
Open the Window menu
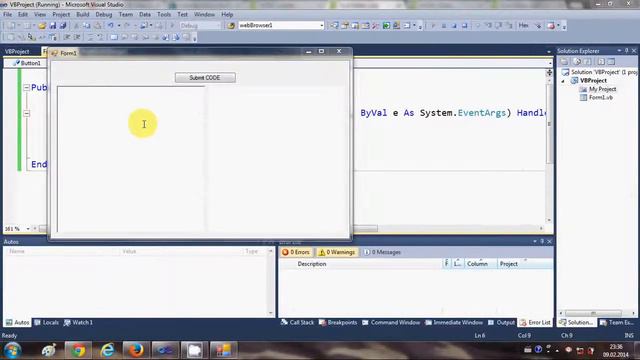click(x=204, y=14)
